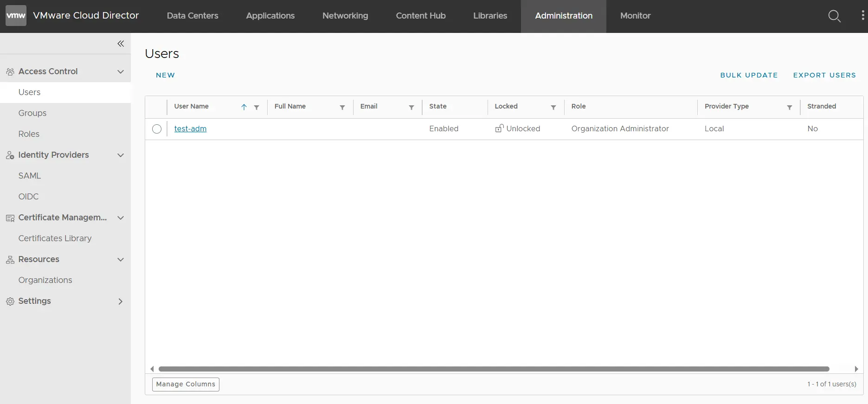Click the horizontal scrollbar of users table
This screenshot has height=404, width=868.
point(494,369)
